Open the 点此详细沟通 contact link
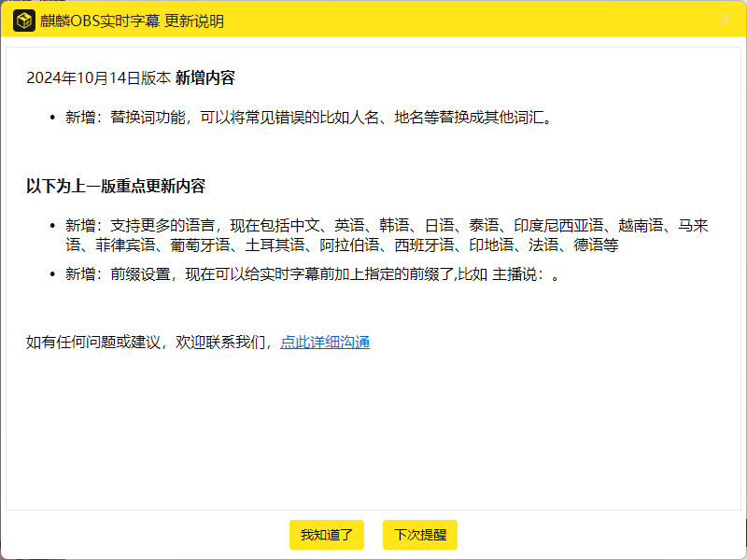Screen dimensions: 747x560 (325, 342)
